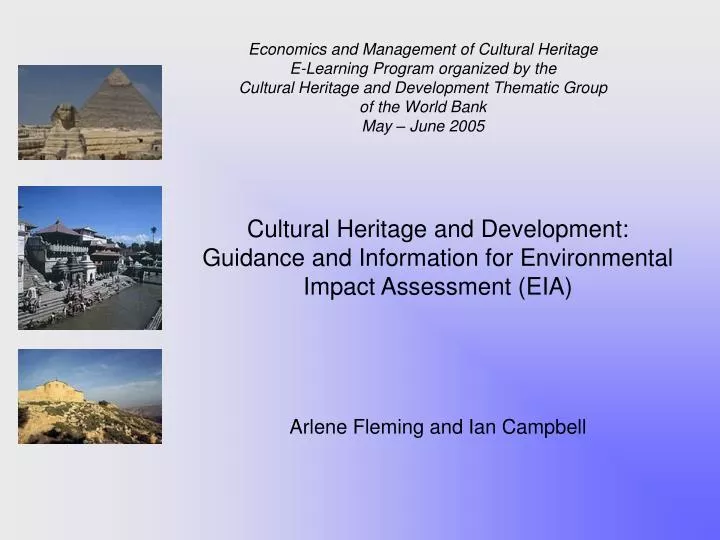
Task: Click the authors 'Arlene Fleming and Ian Campbell'
Action: pos(438,427)
